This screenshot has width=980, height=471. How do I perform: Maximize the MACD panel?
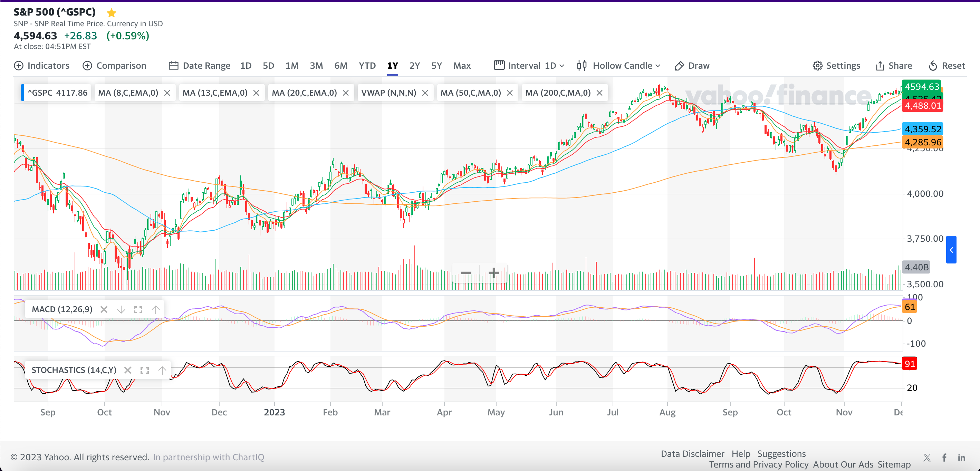pos(138,310)
